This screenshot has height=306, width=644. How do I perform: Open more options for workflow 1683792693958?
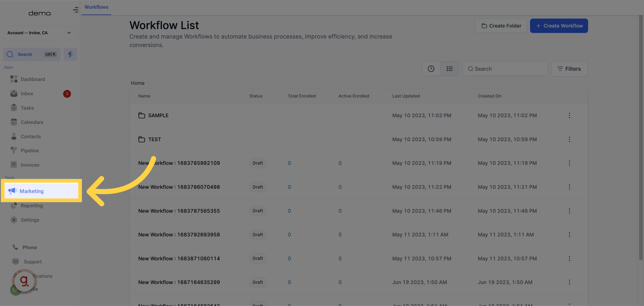pyautogui.click(x=569, y=235)
